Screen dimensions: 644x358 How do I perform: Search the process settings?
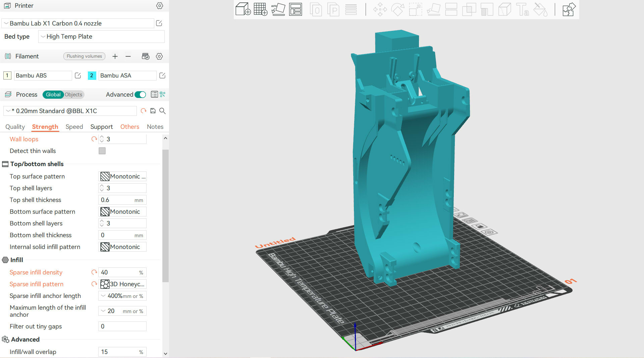pyautogui.click(x=162, y=111)
